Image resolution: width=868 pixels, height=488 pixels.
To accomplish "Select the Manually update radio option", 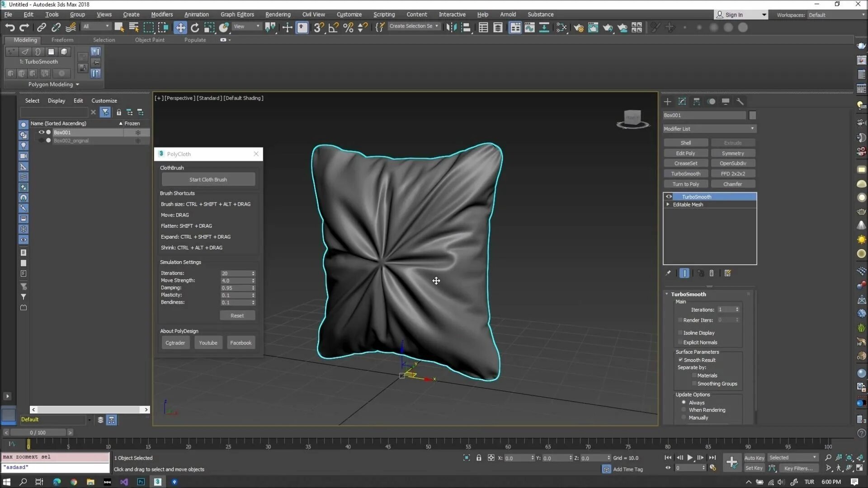I will (684, 418).
